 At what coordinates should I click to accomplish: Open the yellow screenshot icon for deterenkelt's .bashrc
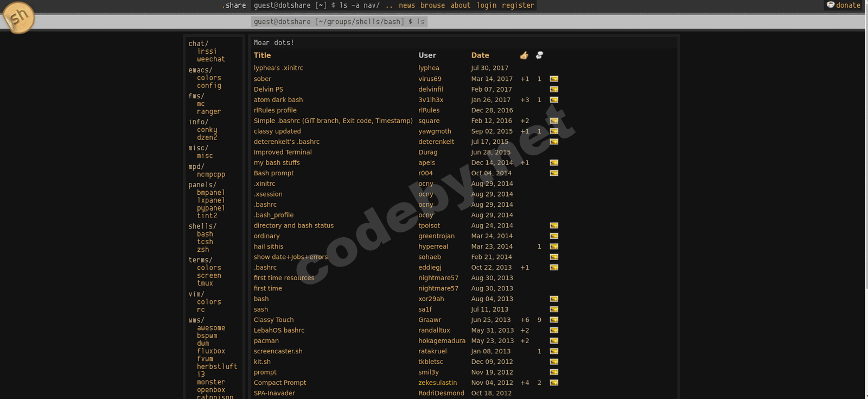point(554,142)
